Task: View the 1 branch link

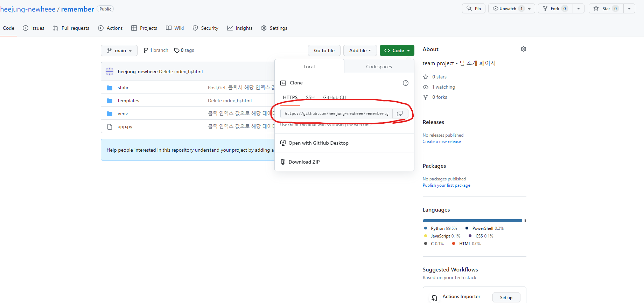Action: point(156,50)
